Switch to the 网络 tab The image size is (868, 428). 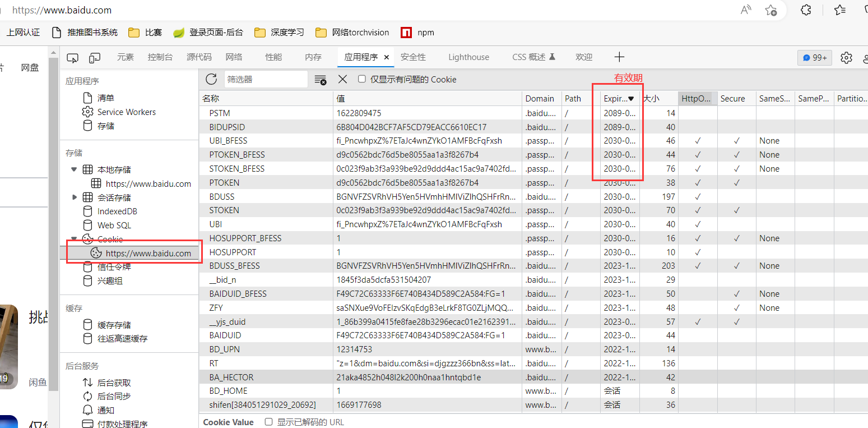pos(234,57)
